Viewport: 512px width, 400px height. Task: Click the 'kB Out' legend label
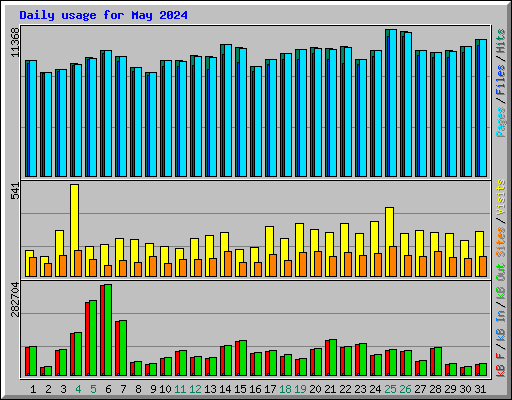click(501, 282)
